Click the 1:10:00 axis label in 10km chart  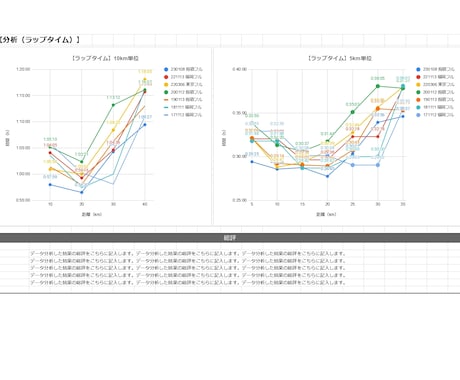pos(23,122)
